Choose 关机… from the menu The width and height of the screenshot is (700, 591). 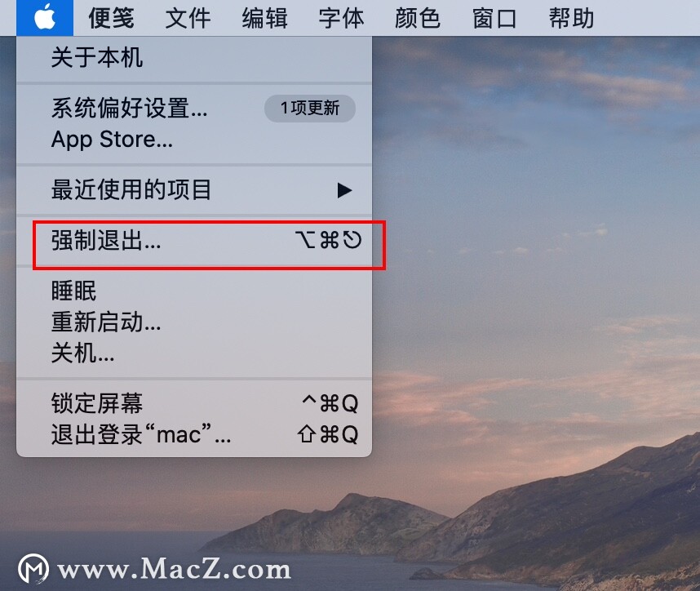tap(194, 353)
